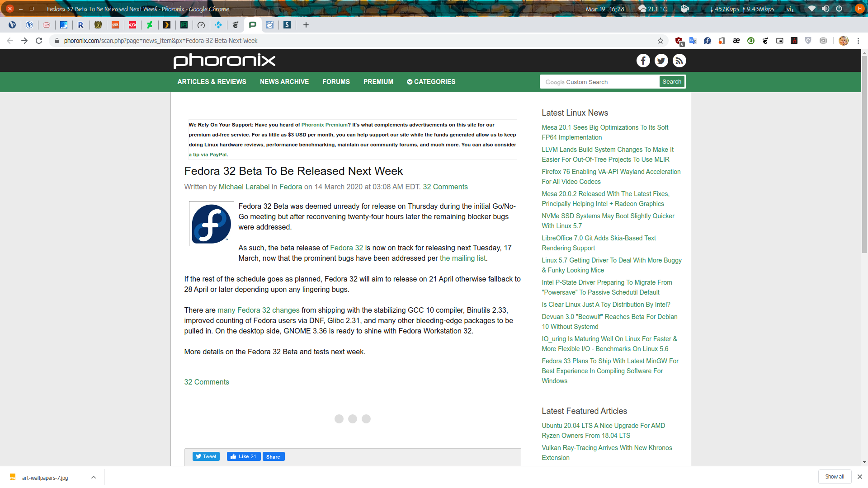868x488 pixels.
Task: Click Show all downloads button
Action: tap(835, 477)
